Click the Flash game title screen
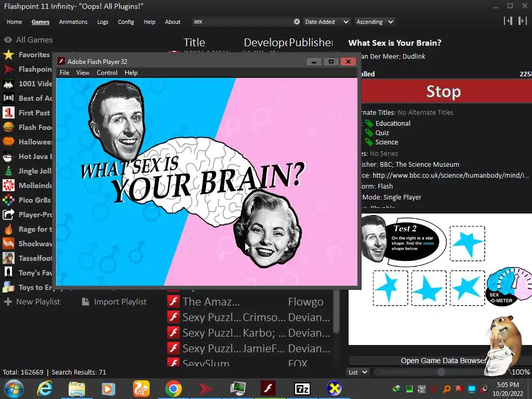Screen dimensions: 532x399 pyautogui.click(x=207, y=182)
